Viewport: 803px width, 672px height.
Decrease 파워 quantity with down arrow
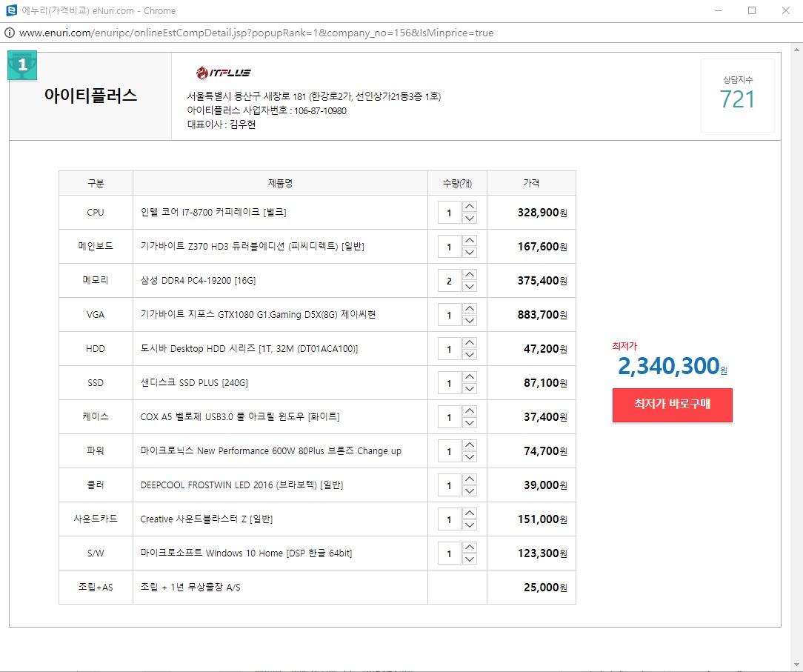click(470, 456)
